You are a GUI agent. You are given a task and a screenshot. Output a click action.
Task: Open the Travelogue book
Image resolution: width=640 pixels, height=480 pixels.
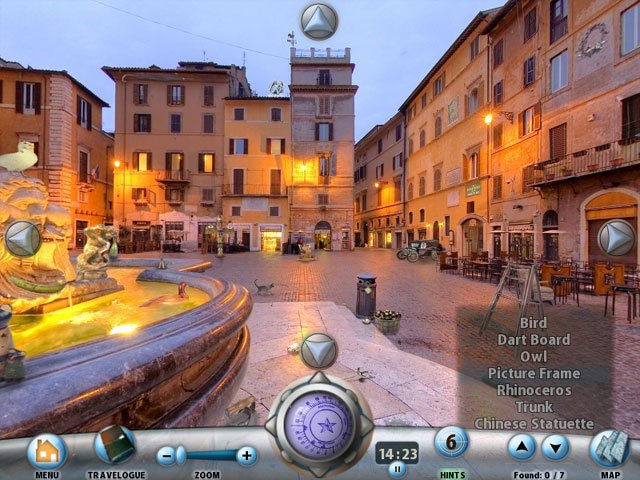click(x=115, y=446)
